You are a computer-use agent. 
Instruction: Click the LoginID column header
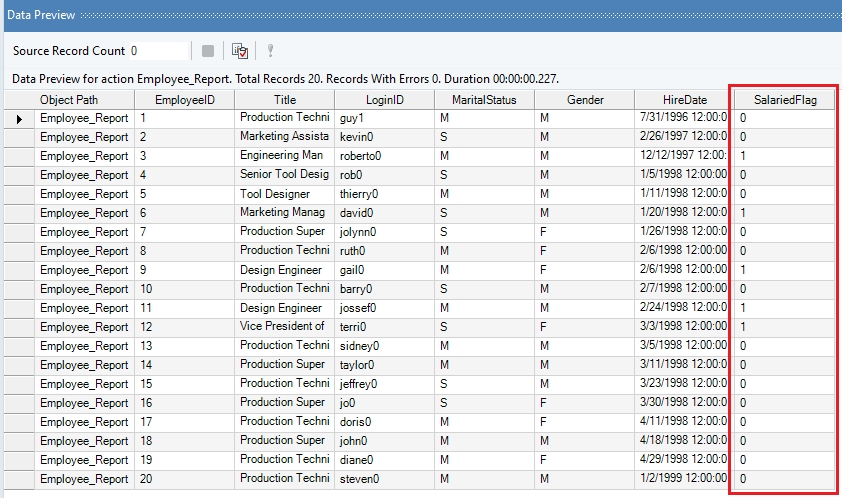pyautogui.click(x=384, y=100)
